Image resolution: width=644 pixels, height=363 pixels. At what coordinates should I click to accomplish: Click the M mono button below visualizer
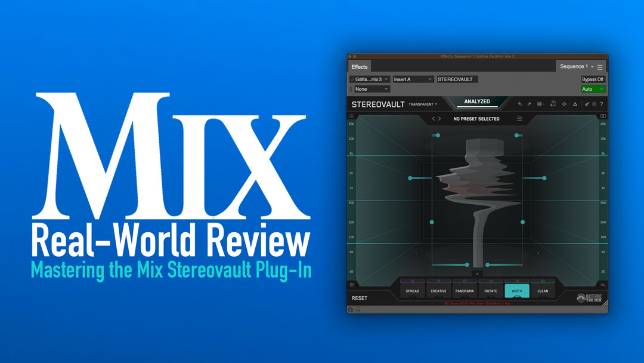477,274
